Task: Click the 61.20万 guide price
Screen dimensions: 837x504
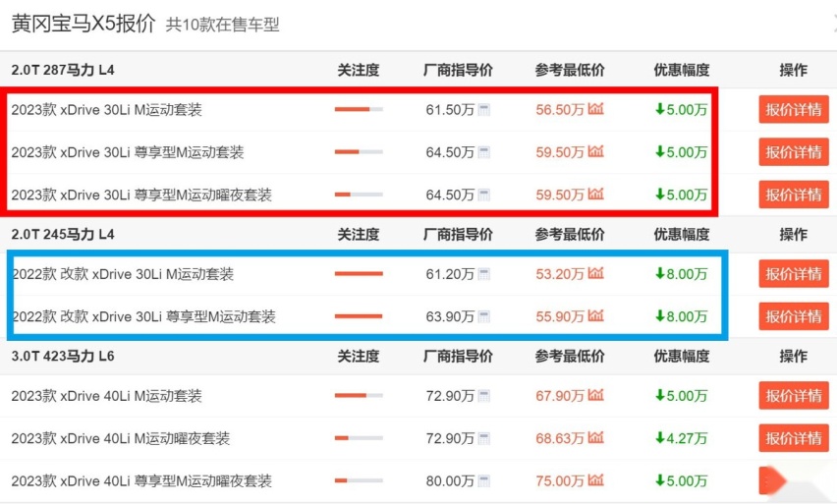Action: tap(450, 274)
